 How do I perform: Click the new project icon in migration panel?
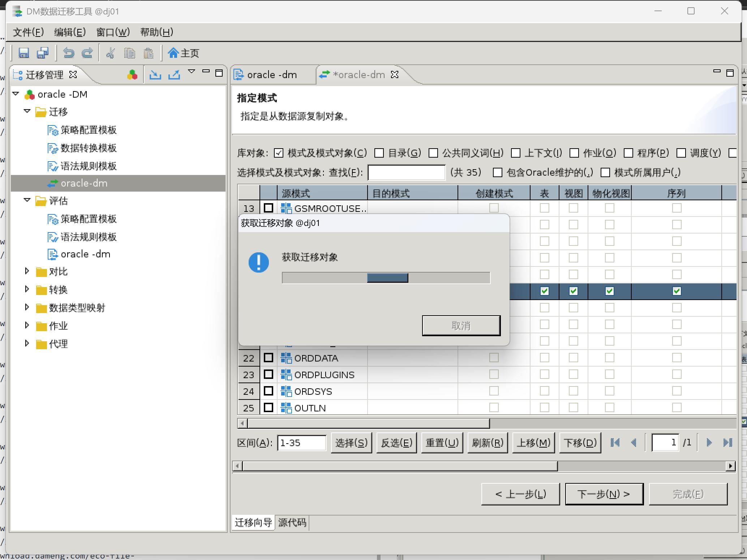pyautogui.click(x=132, y=74)
